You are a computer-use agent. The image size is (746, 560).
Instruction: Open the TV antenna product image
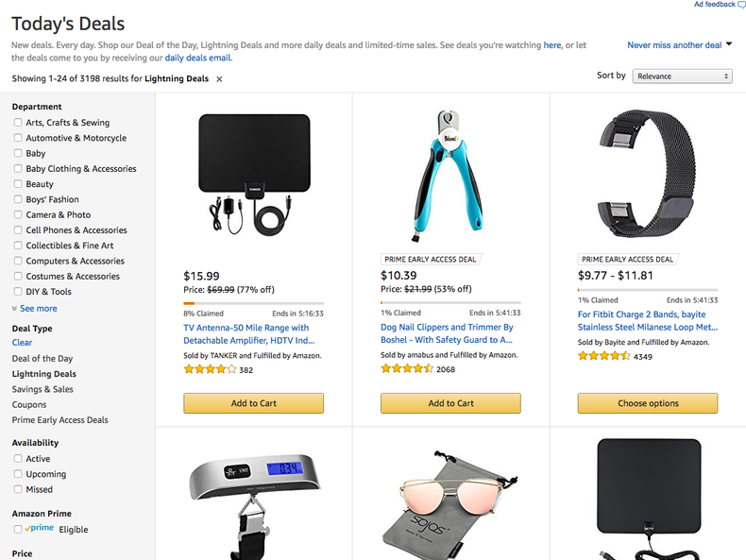point(254,175)
